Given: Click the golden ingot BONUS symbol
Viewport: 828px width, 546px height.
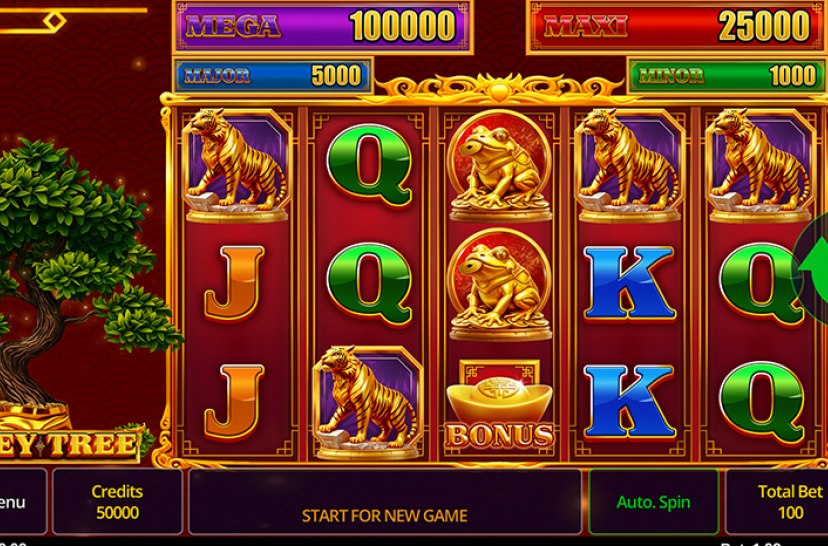Looking at the screenshot, I should (499, 404).
